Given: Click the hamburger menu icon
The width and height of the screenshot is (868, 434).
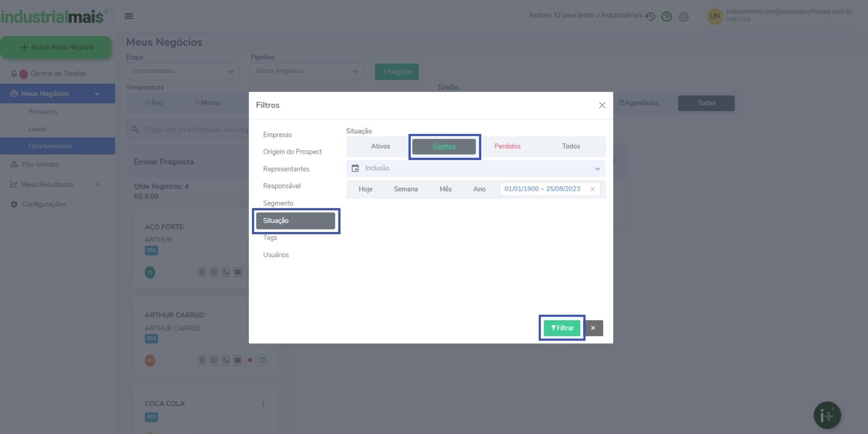Looking at the screenshot, I should (x=129, y=16).
